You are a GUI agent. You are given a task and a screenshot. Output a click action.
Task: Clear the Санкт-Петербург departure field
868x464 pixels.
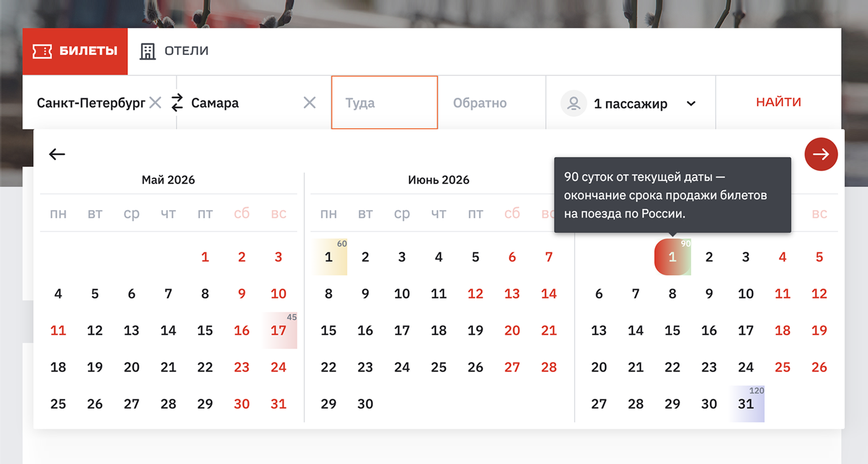[x=155, y=103]
